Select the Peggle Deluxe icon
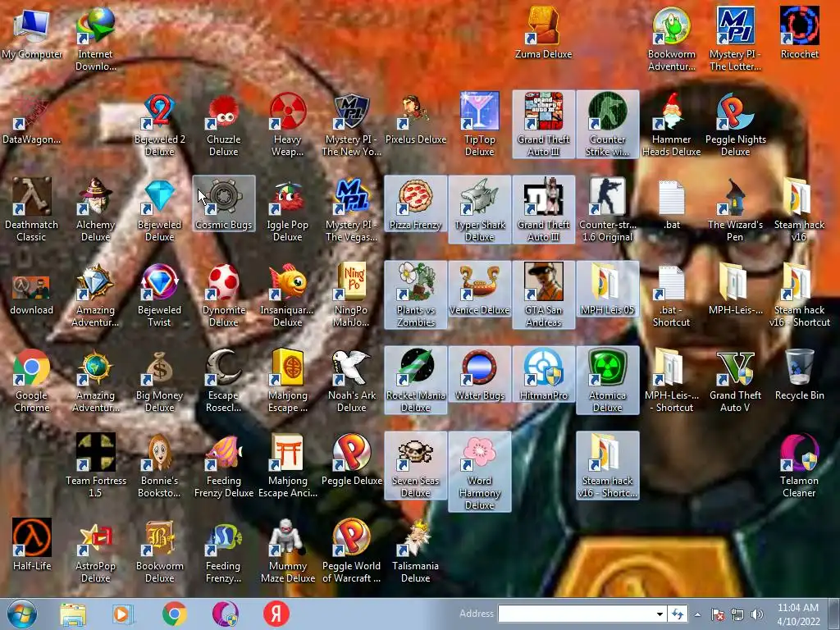 [351, 459]
